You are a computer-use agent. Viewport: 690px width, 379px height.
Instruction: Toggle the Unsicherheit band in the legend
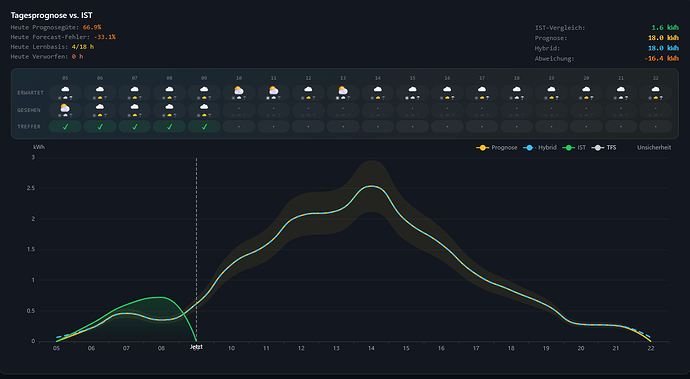(654, 147)
